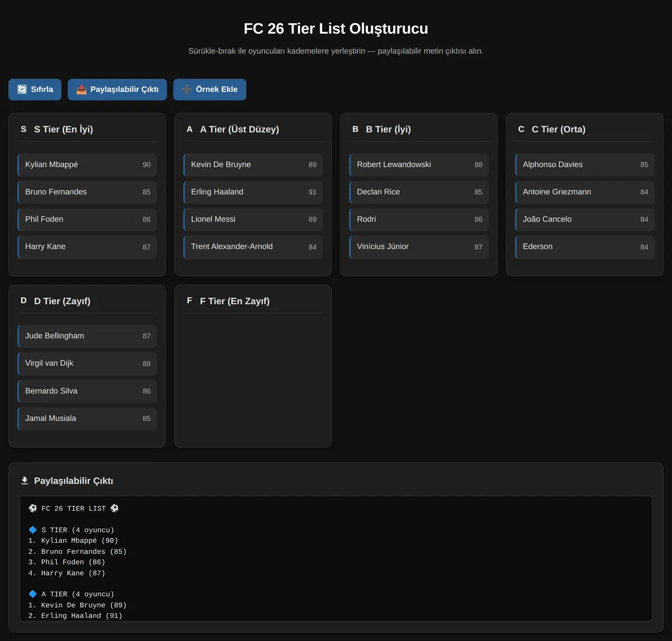Click the 'S TIER (4 oyuncu)' output line

[x=71, y=530]
